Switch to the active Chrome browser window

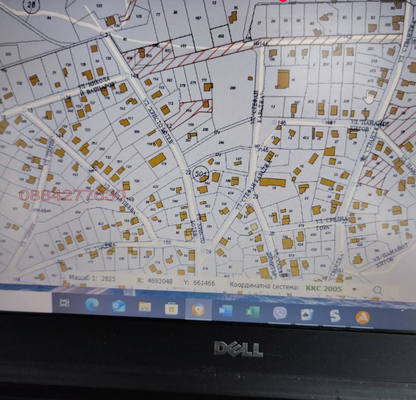click(198, 310)
